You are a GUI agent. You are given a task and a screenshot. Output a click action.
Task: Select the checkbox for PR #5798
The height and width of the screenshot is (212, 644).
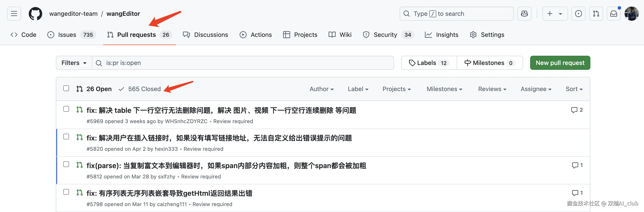click(66, 192)
